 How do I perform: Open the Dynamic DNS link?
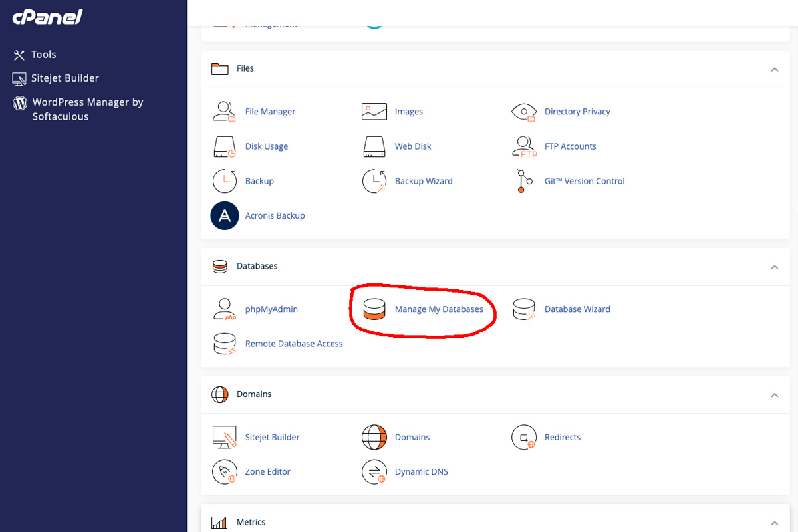[x=422, y=471]
